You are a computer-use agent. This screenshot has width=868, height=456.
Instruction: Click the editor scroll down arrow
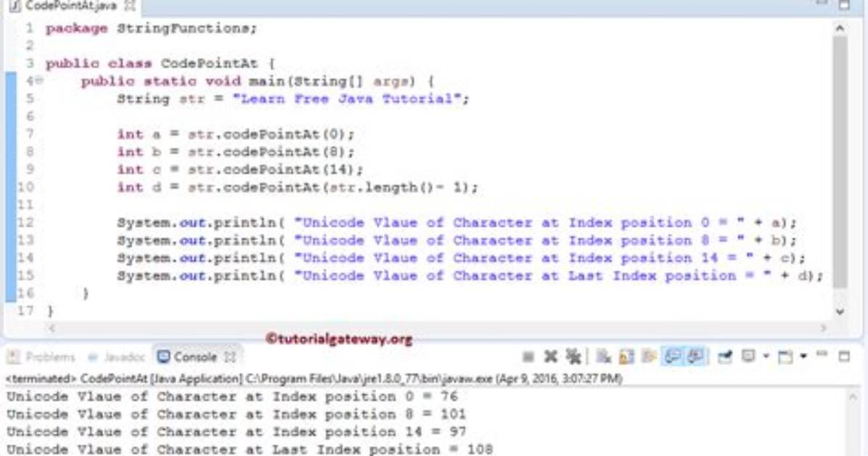click(x=840, y=312)
